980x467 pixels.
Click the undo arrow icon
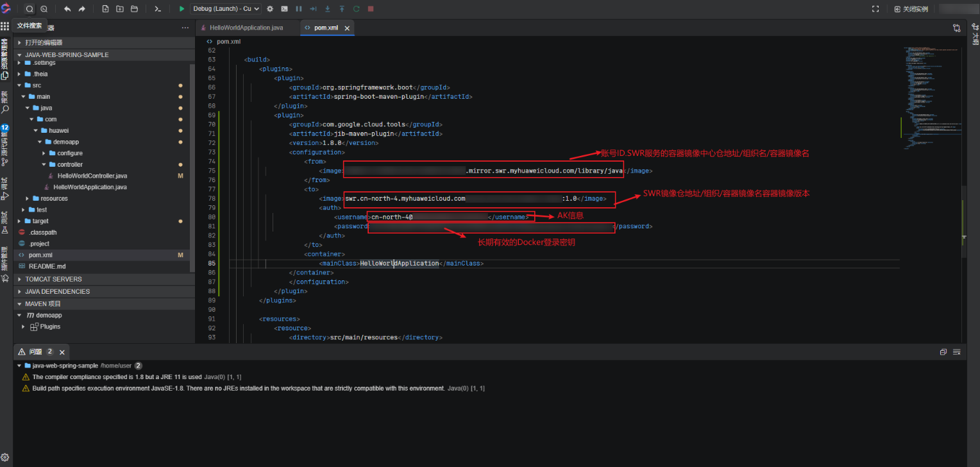[x=67, y=9]
